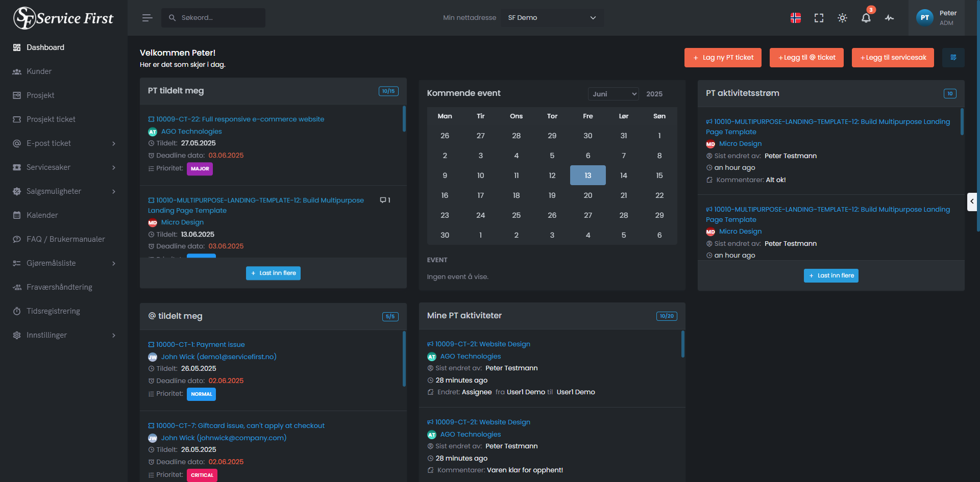
Task: Open the Juni month dropdown
Action: [614, 94]
